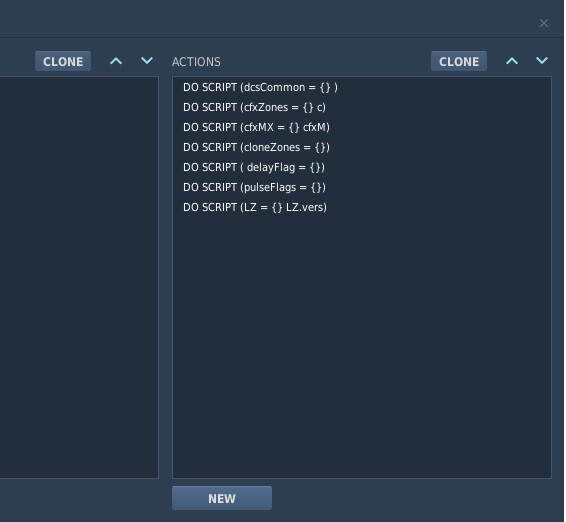Screen dimensions: 566x522
Task: Select DO SCRIPT ( delayFlag = {}) action
Action: tap(362, 167)
